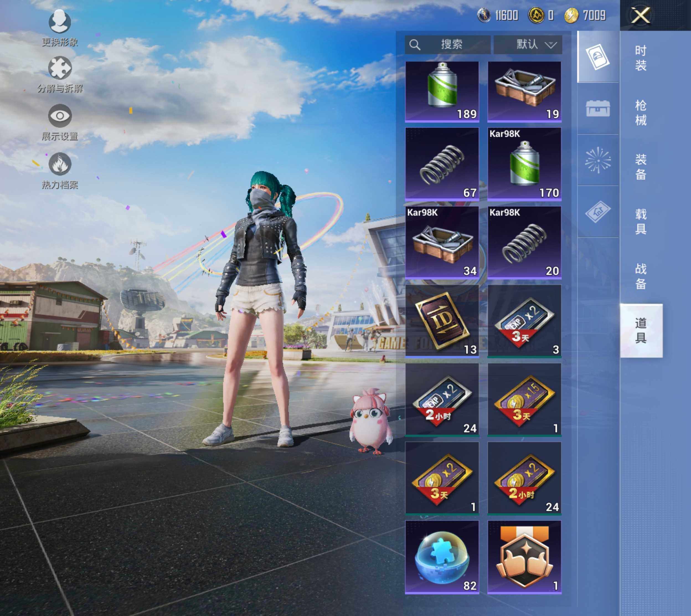Tap the pink bird pet companion
This screenshot has width=691, height=616.
pyautogui.click(x=371, y=421)
